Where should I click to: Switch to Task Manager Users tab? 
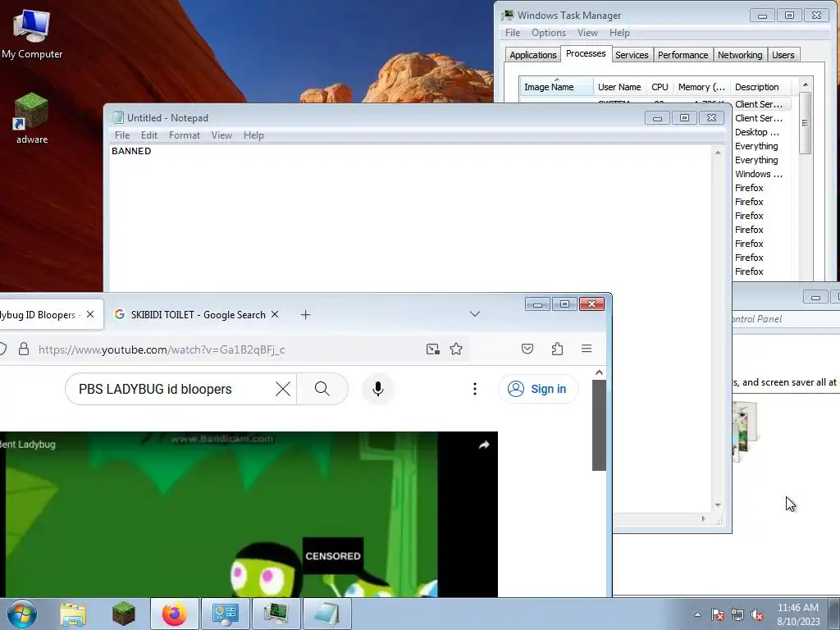pyautogui.click(x=783, y=55)
